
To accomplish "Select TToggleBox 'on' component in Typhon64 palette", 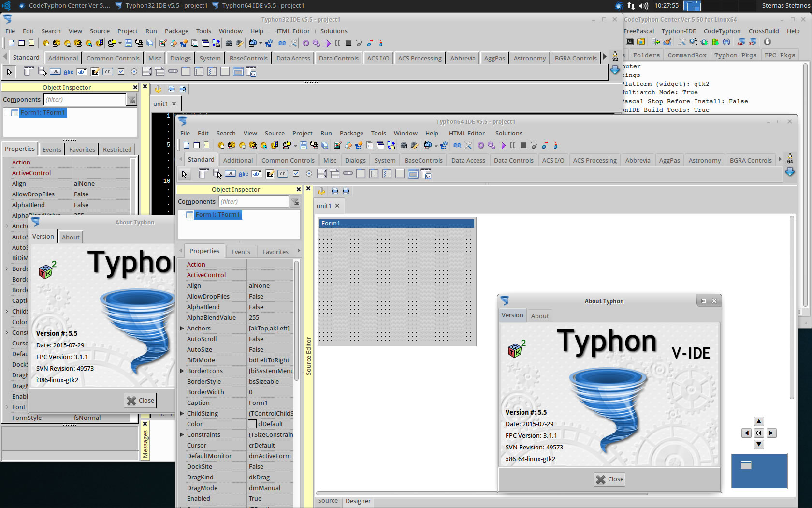I will (283, 174).
